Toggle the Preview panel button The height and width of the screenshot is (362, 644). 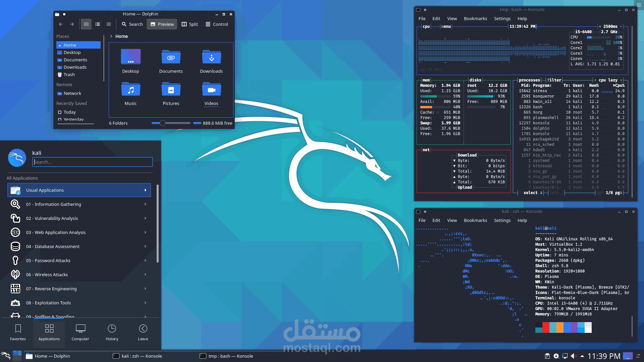tap(162, 24)
